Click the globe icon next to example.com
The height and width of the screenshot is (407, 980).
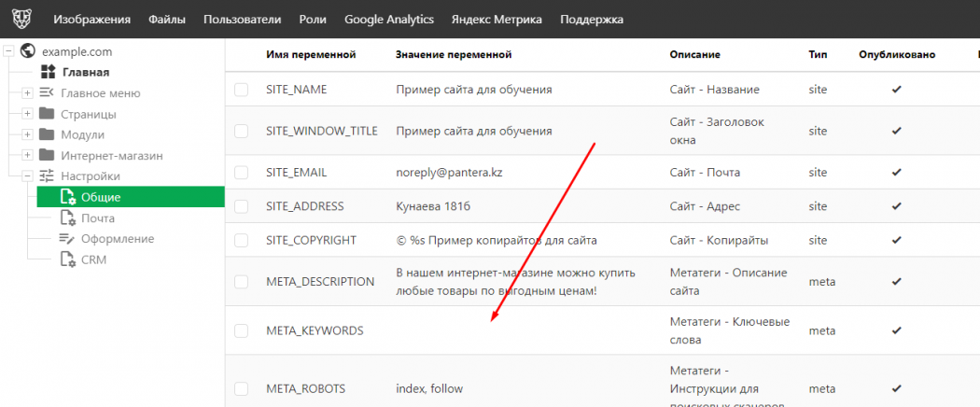[27, 51]
